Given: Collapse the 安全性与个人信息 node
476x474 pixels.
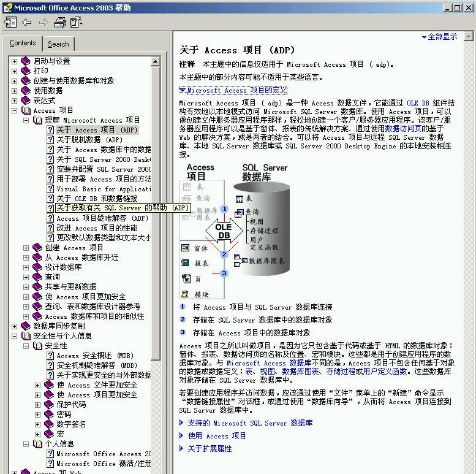Looking at the screenshot, I should (x=14, y=336).
